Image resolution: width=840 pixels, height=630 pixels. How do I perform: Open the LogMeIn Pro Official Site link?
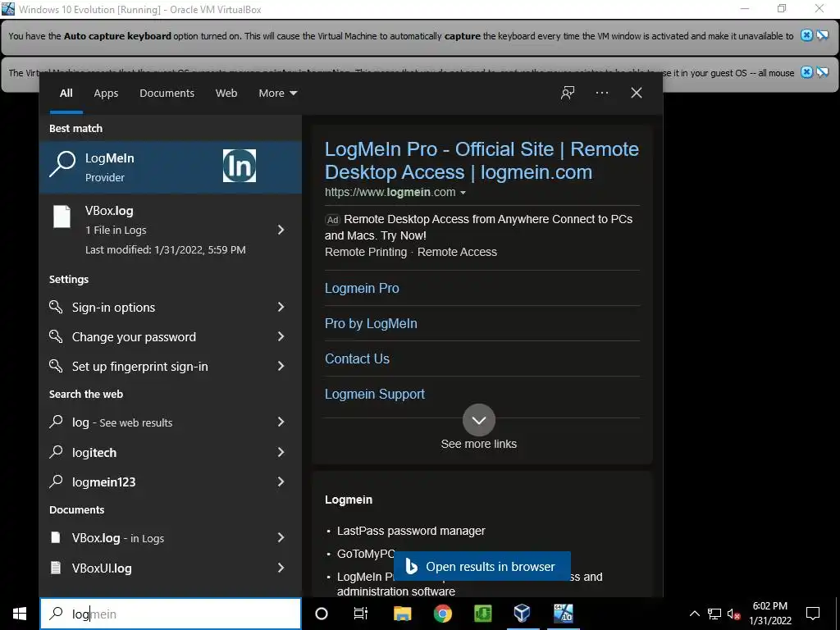[482, 160]
